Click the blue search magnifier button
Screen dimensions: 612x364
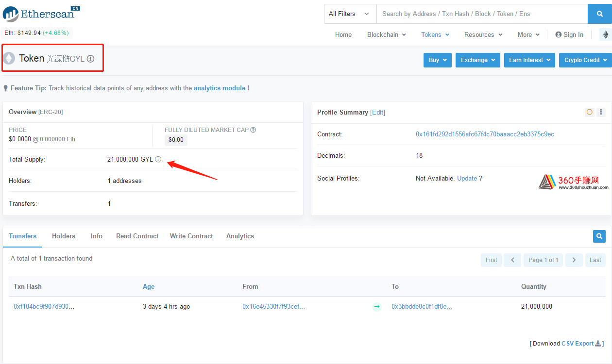point(600,14)
